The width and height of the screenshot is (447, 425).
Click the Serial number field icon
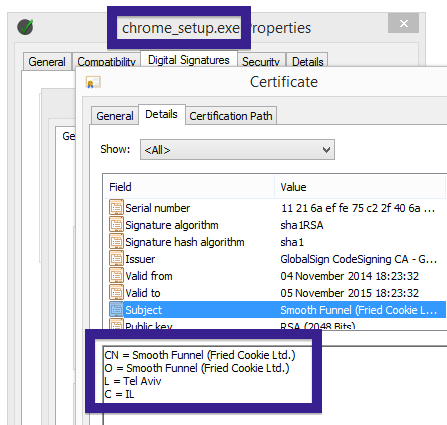116,208
